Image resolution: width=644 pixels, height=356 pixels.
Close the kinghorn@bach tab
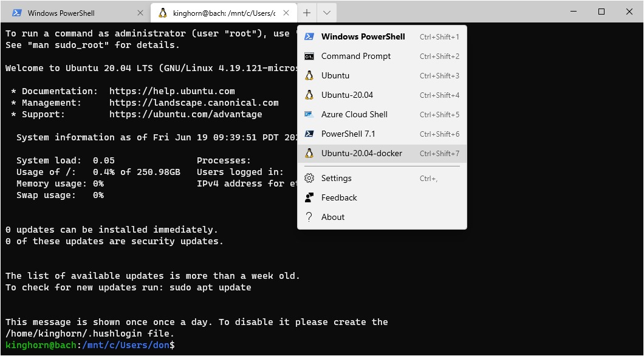[x=287, y=13]
